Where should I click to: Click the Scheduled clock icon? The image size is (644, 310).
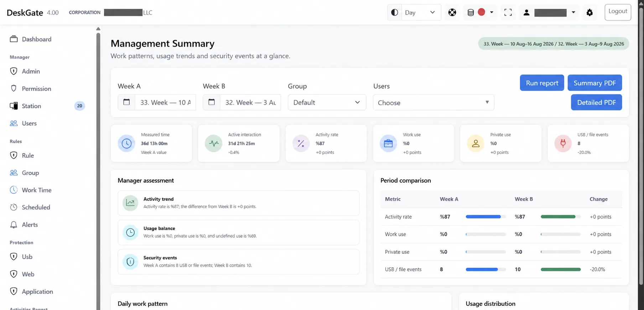(x=14, y=207)
